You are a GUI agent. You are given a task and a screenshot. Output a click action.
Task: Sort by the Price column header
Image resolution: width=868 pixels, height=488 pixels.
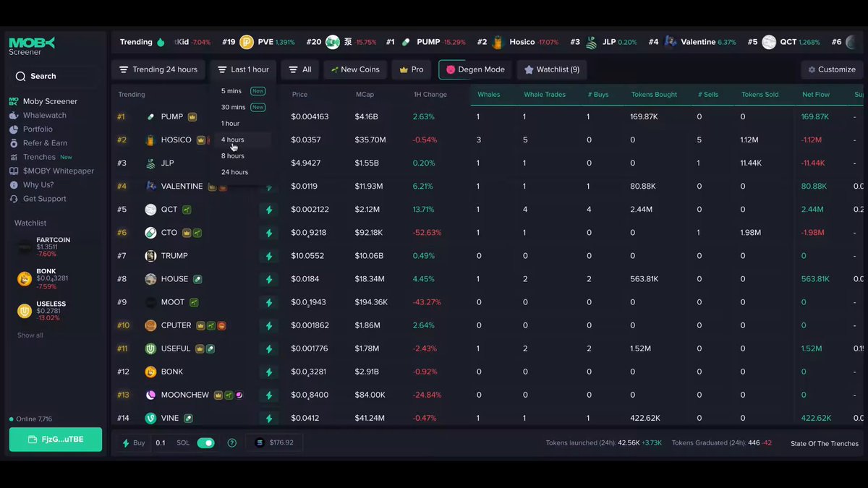(299, 95)
